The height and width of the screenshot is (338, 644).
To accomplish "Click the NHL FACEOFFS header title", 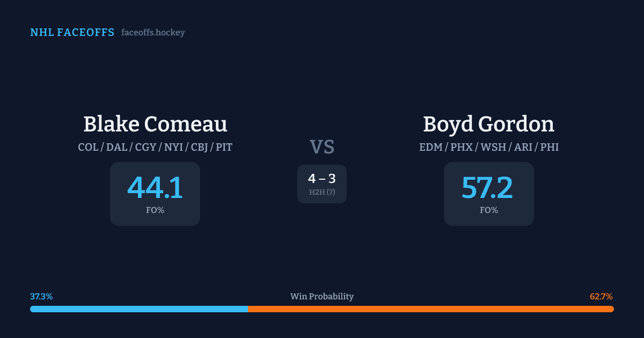I will click(72, 33).
